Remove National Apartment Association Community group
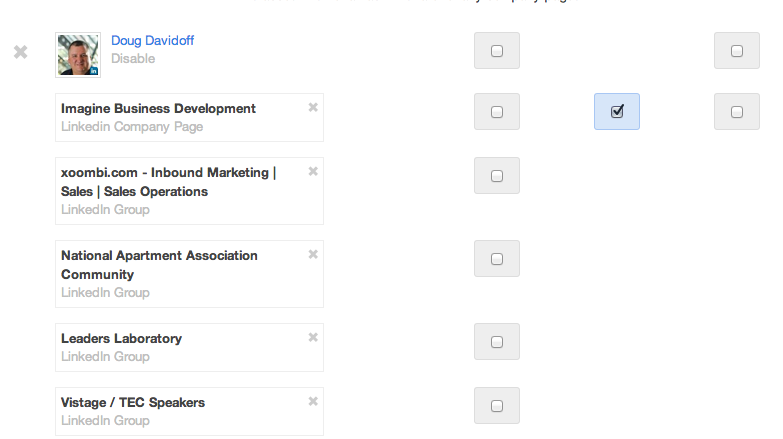783x439 pixels. 313,254
